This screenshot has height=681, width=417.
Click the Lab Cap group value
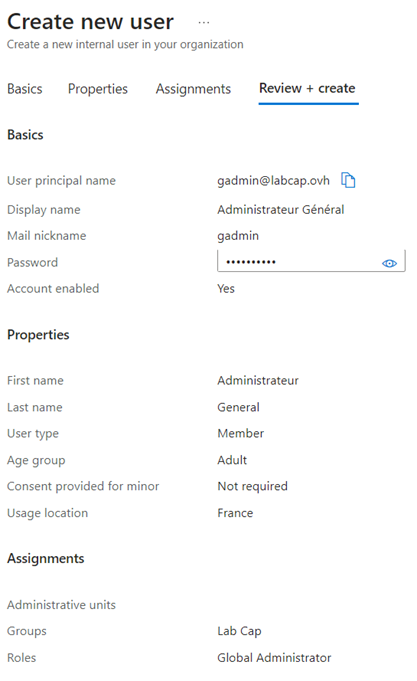[x=239, y=631]
